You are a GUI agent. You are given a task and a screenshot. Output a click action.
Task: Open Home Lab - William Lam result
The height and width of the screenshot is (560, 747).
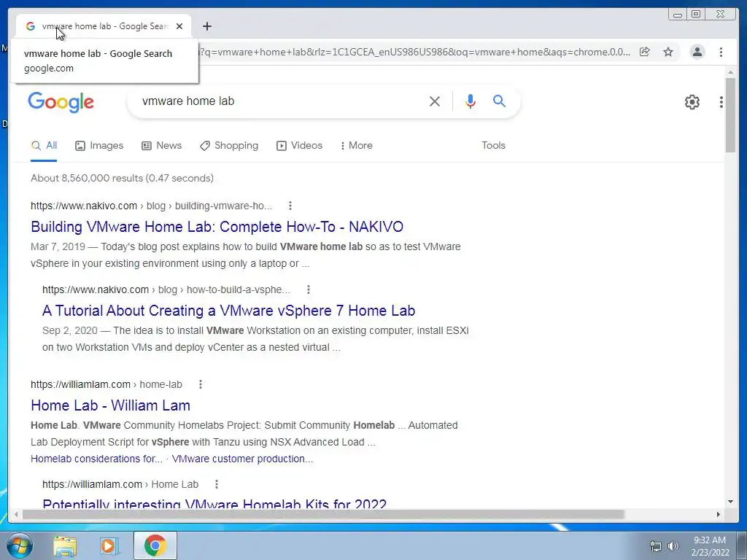point(111,405)
